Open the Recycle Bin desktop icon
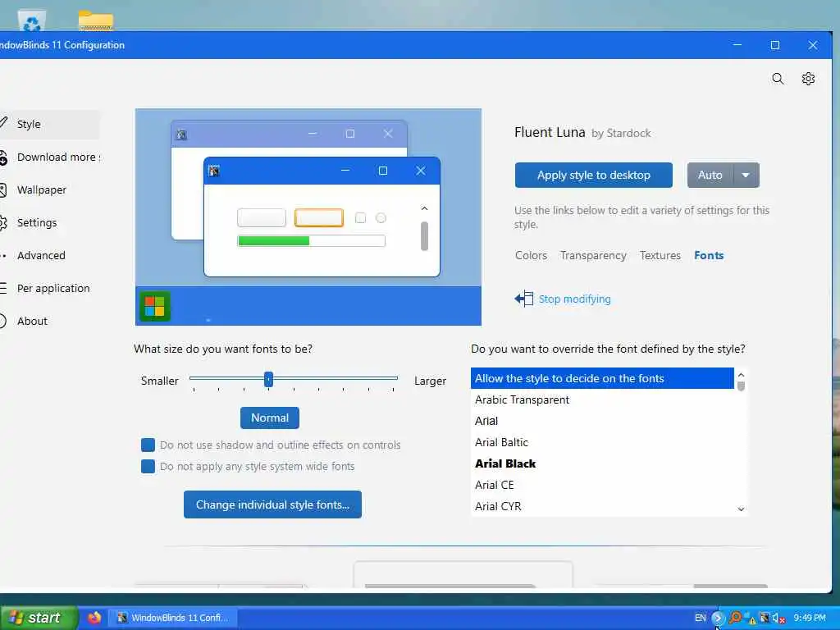 (x=32, y=21)
